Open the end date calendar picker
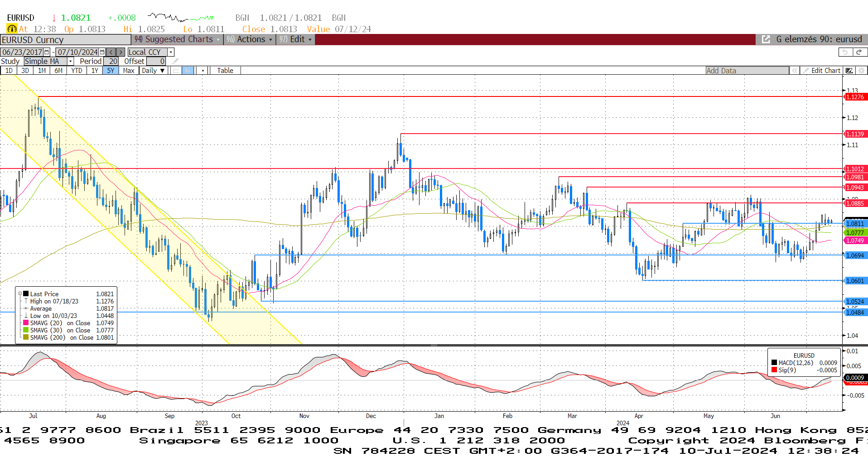868x476 pixels. coord(102,52)
